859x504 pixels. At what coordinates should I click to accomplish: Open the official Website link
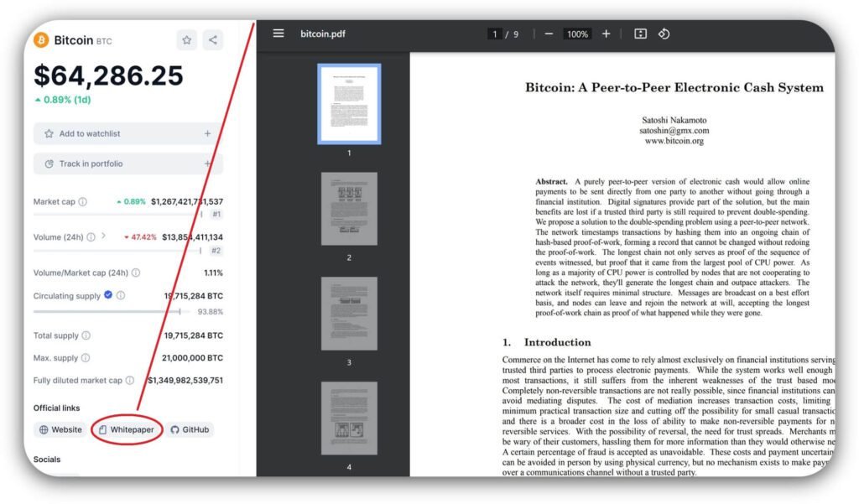tap(60, 429)
